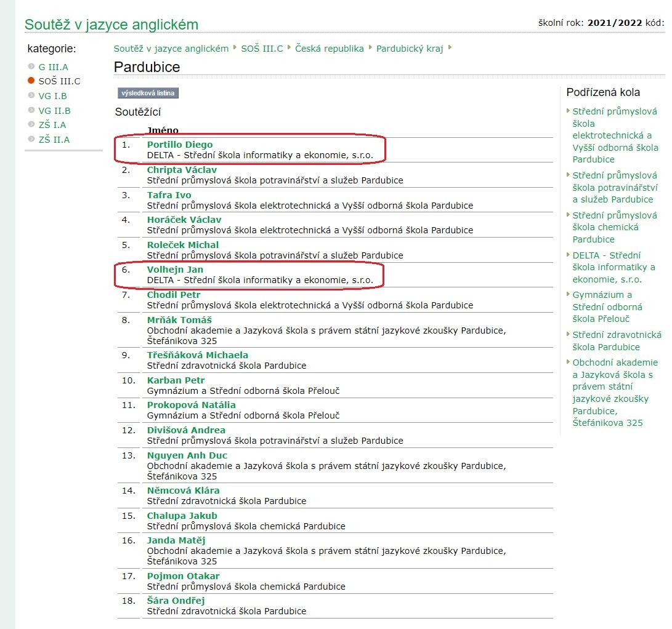This screenshot has width=672, height=629.
Task: Click the Soutěž v jazyce anglickém page title
Action: pos(111,25)
